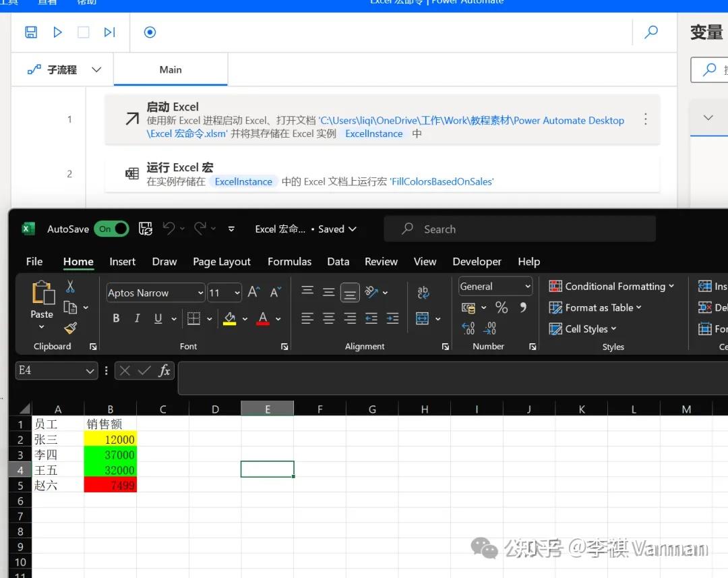Open more options for 启动 Excel action
The height and width of the screenshot is (578, 728).
click(645, 119)
